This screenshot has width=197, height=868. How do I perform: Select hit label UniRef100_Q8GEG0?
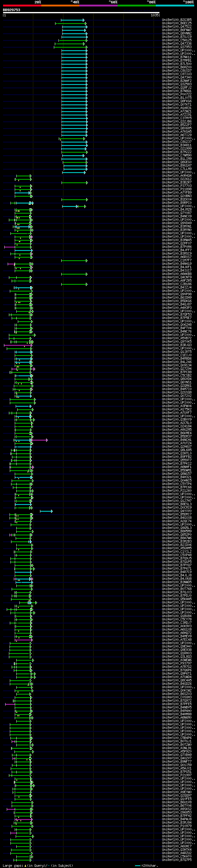[177, 162]
